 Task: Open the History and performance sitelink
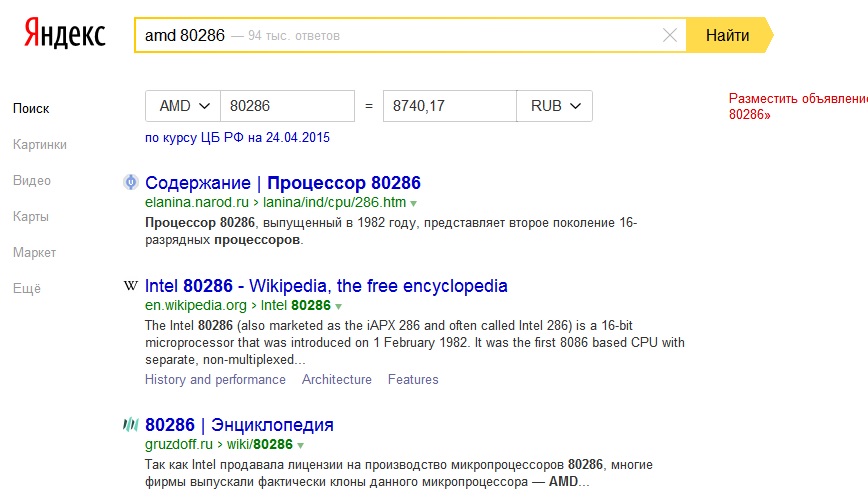215,380
